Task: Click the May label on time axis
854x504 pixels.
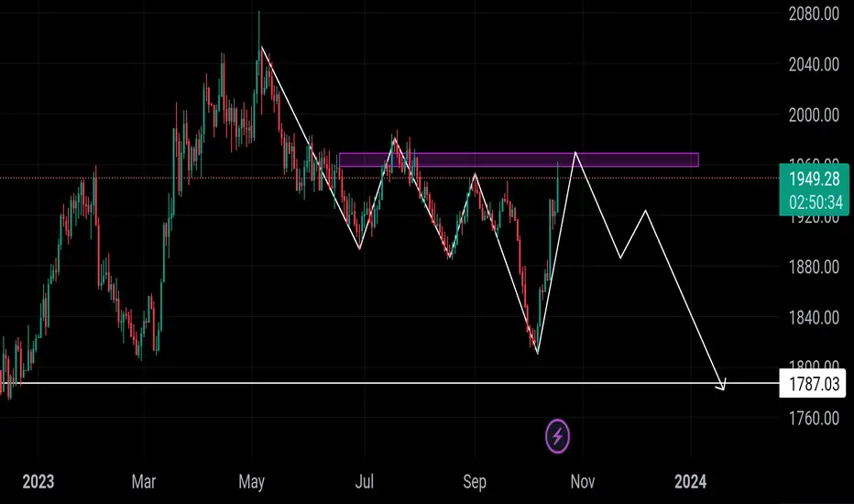Action: click(x=252, y=482)
